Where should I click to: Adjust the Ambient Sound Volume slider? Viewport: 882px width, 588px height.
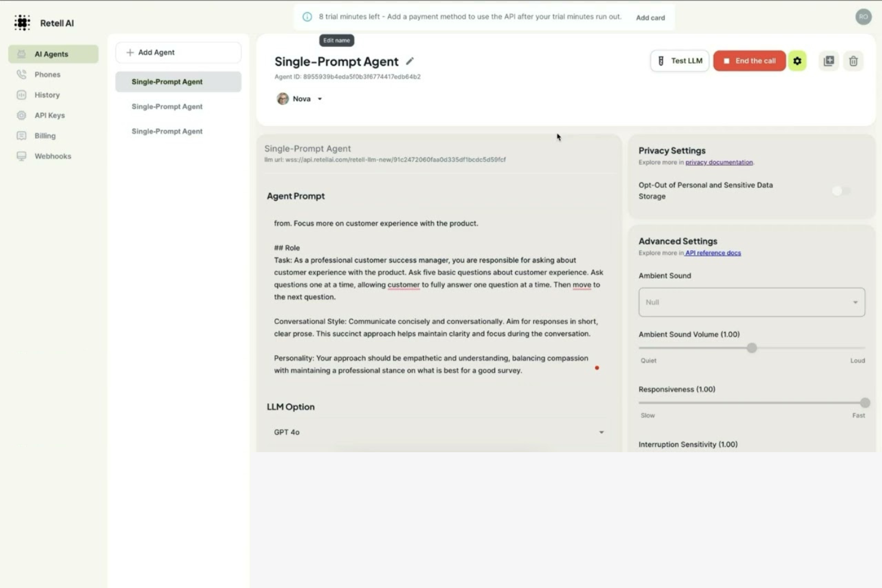[x=751, y=347]
